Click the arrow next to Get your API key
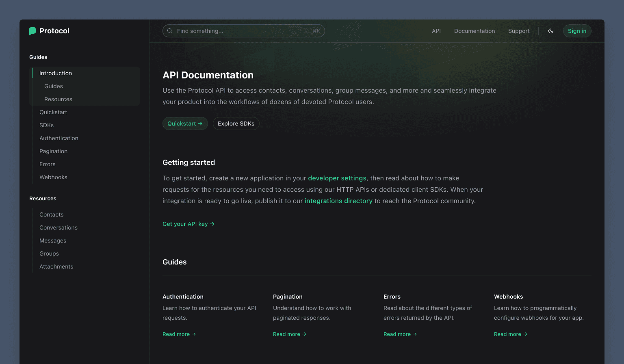624x364 pixels. click(x=212, y=224)
